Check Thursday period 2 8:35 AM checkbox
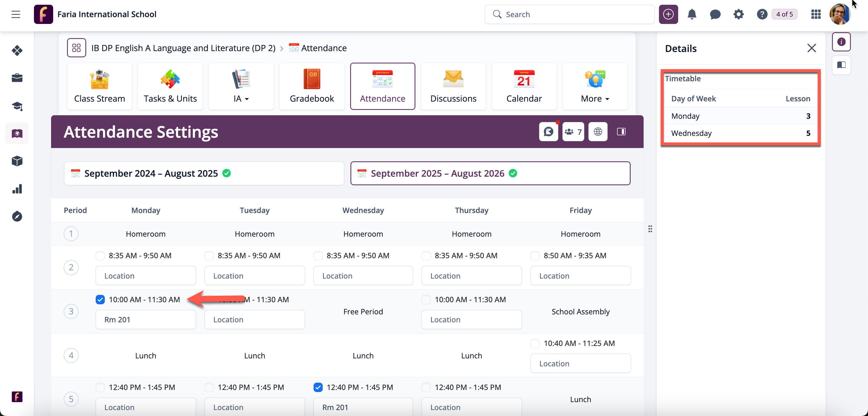This screenshot has width=868, height=416. 426,256
